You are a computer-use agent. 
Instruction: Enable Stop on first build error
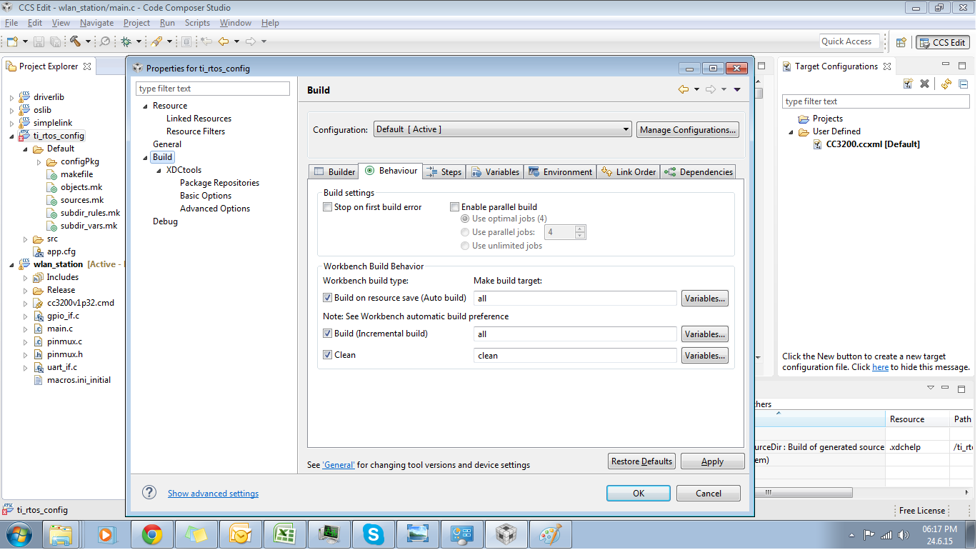tap(328, 207)
